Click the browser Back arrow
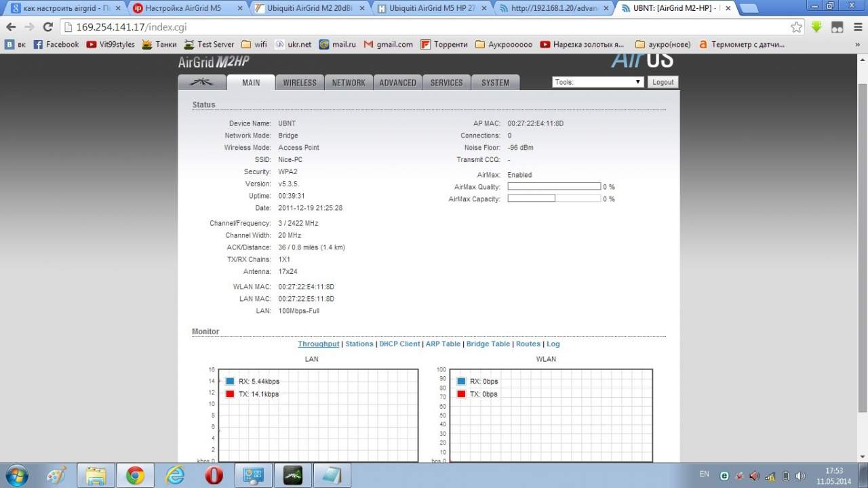 coord(11,27)
